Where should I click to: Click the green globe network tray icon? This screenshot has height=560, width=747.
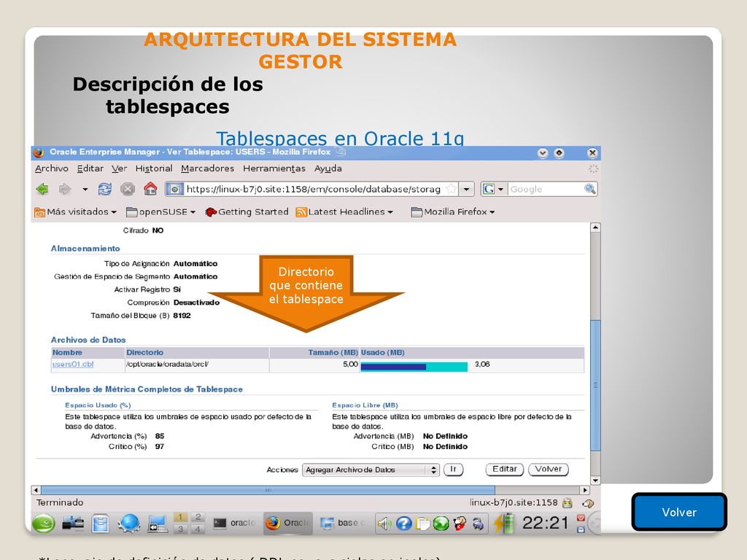coord(441,524)
